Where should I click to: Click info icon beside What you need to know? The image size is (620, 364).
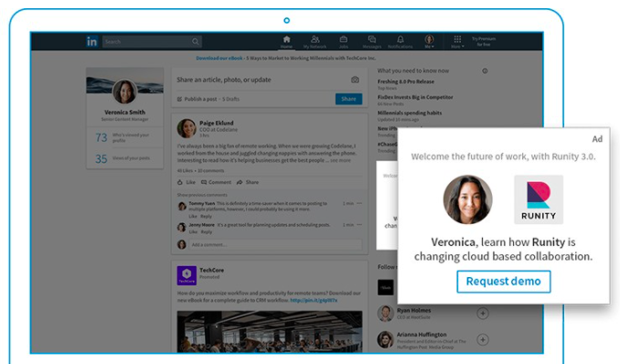(485, 70)
